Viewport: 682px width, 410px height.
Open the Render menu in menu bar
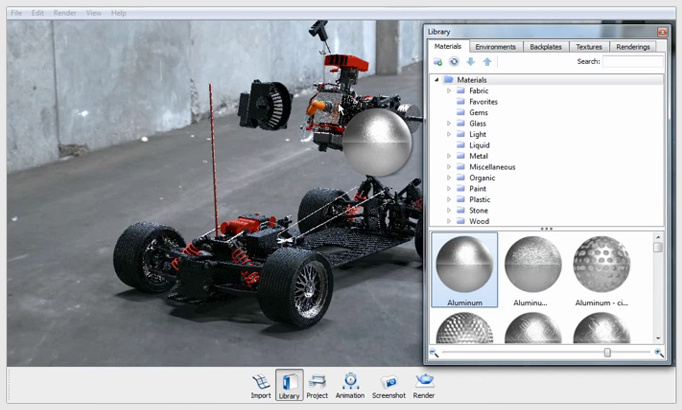click(x=66, y=13)
